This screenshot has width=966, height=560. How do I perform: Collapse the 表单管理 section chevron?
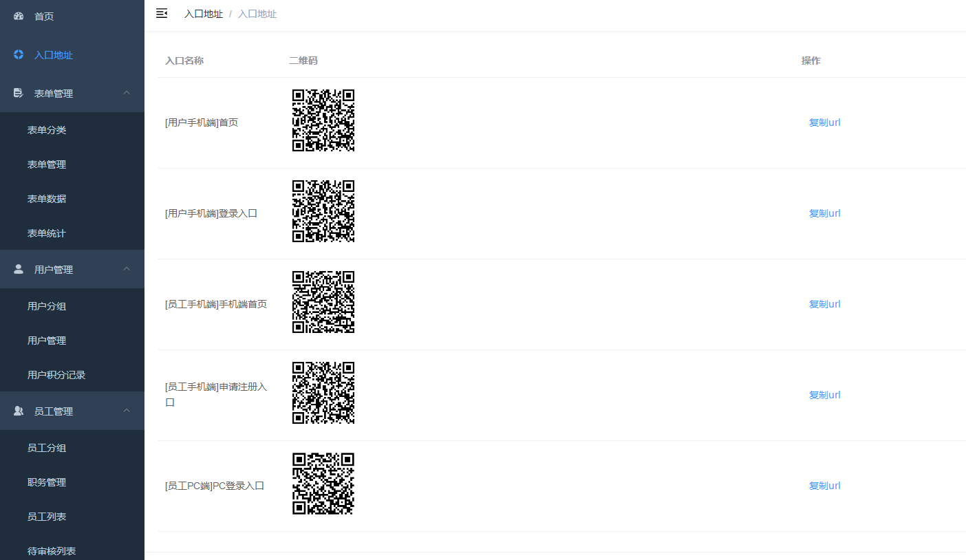pyautogui.click(x=126, y=93)
